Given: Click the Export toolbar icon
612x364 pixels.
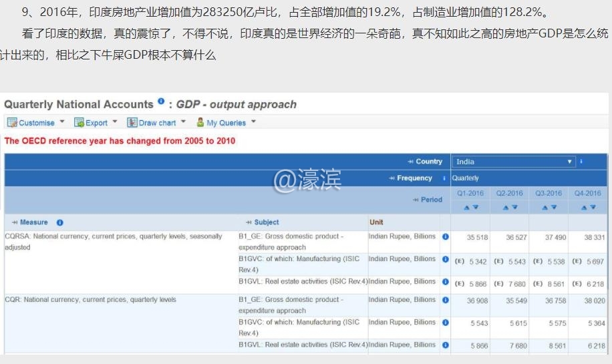Looking at the screenshot, I should tap(80, 122).
